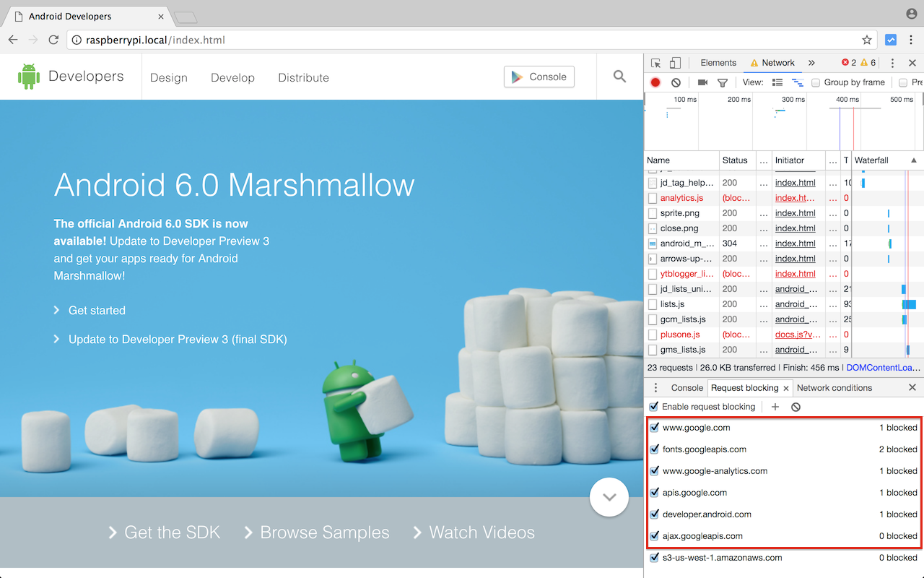Close the DevTools panel
The width and height of the screenshot is (924, 578).
click(x=912, y=63)
